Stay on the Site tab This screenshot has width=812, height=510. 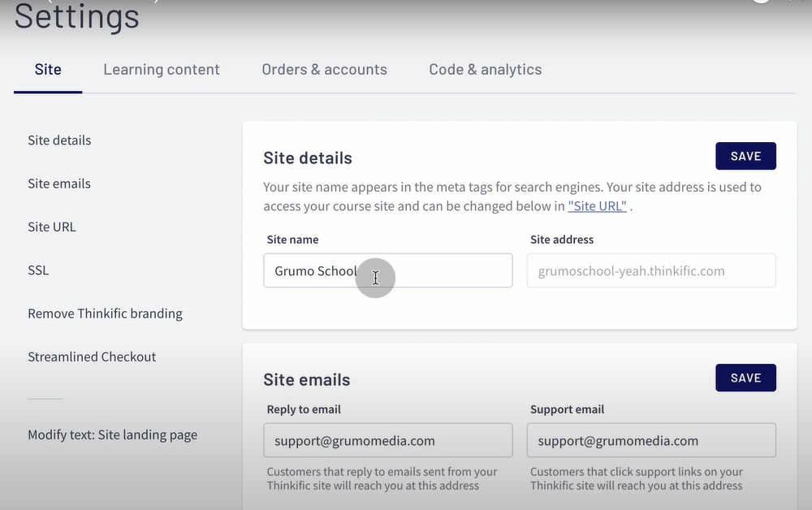click(x=47, y=69)
